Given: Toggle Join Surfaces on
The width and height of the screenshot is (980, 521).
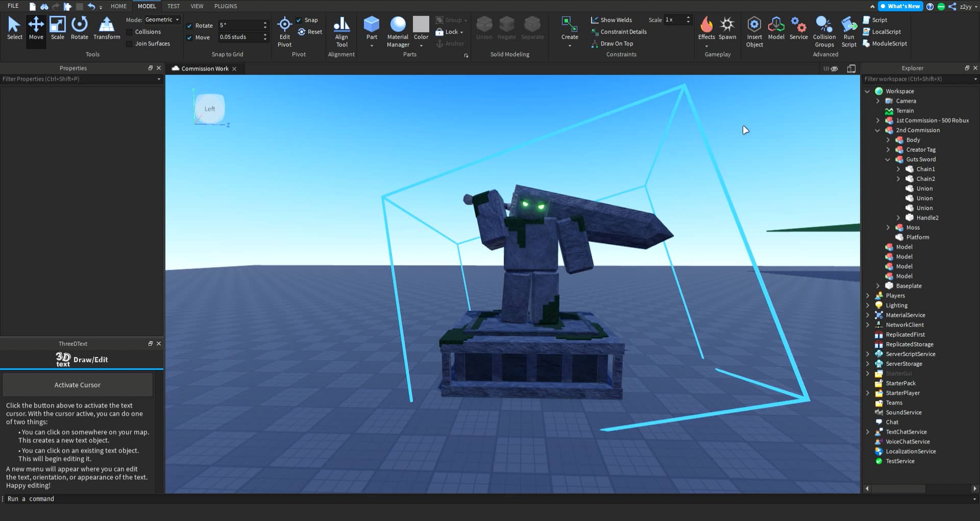Looking at the screenshot, I should pos(129,43).
